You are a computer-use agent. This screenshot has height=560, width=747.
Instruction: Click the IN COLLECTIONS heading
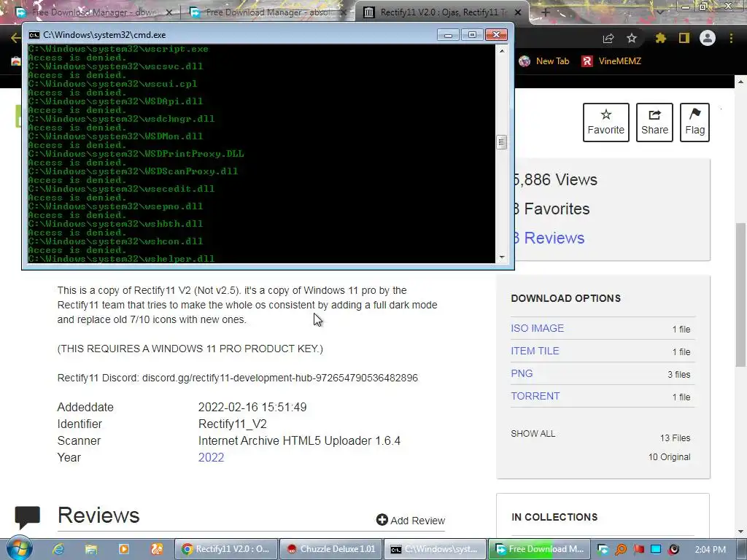tap(554, 517)
